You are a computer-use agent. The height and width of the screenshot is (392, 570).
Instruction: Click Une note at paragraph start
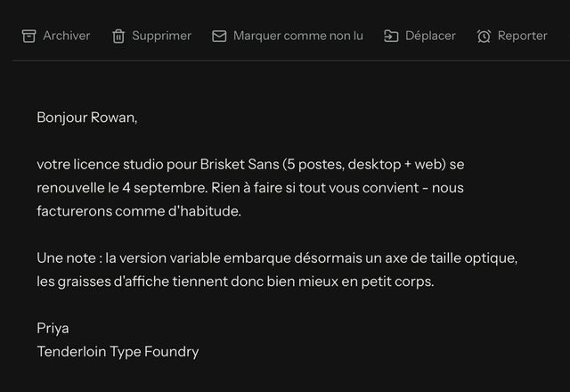(66, 258)
